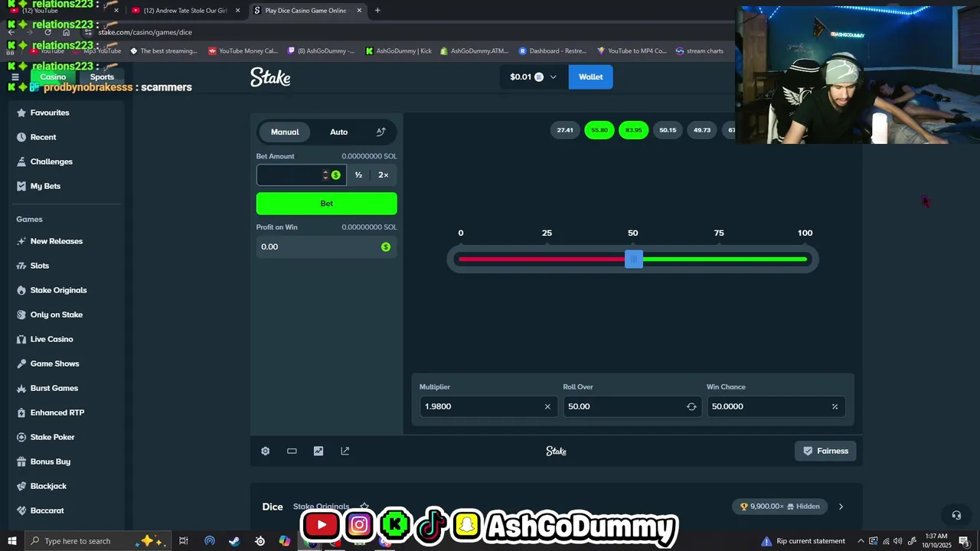This screenshot has width=980, height=551.
Task: Expand the Dice game info chevron
Action: click(x=841, y=507)
